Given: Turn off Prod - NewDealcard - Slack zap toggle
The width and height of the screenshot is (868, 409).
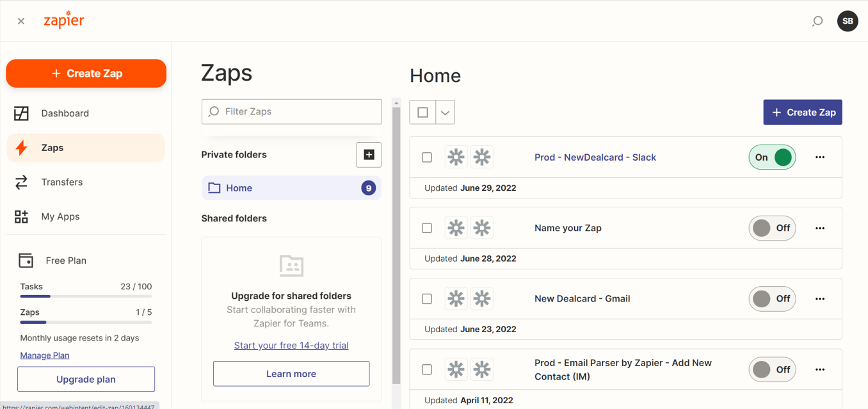Looking at the screenshot, I should [772, 157].
